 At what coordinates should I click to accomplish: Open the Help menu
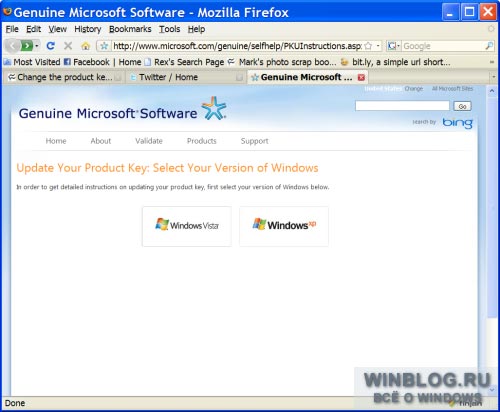196,29
